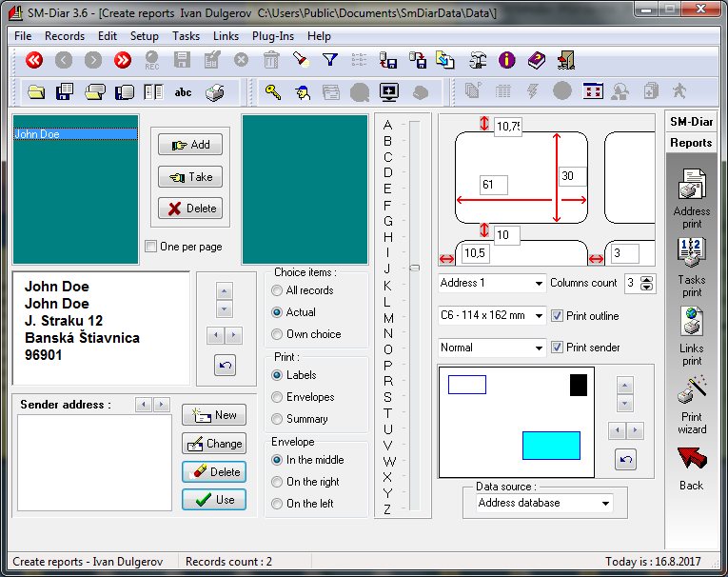
Task: Open Address print in sidebar
Action: click(x=692, y=199)
